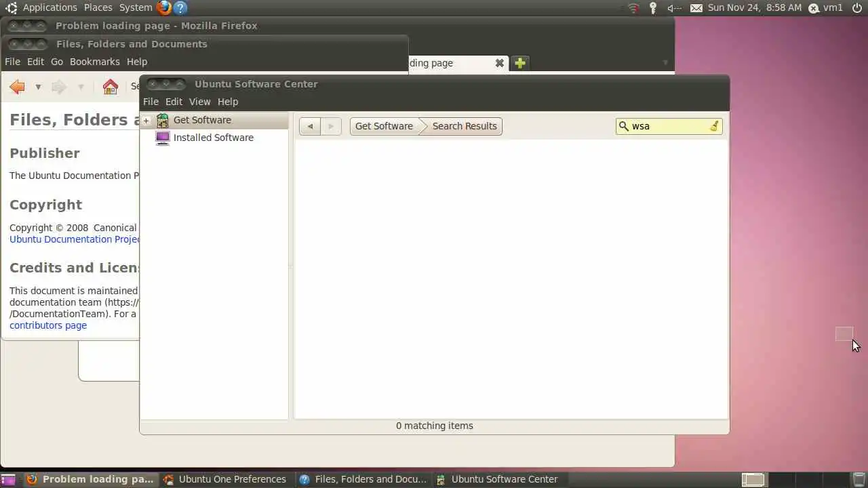This screenshot has width=868, height=488.
Task: Click the Get Software sidebar icon
Action: pos(163,121)
